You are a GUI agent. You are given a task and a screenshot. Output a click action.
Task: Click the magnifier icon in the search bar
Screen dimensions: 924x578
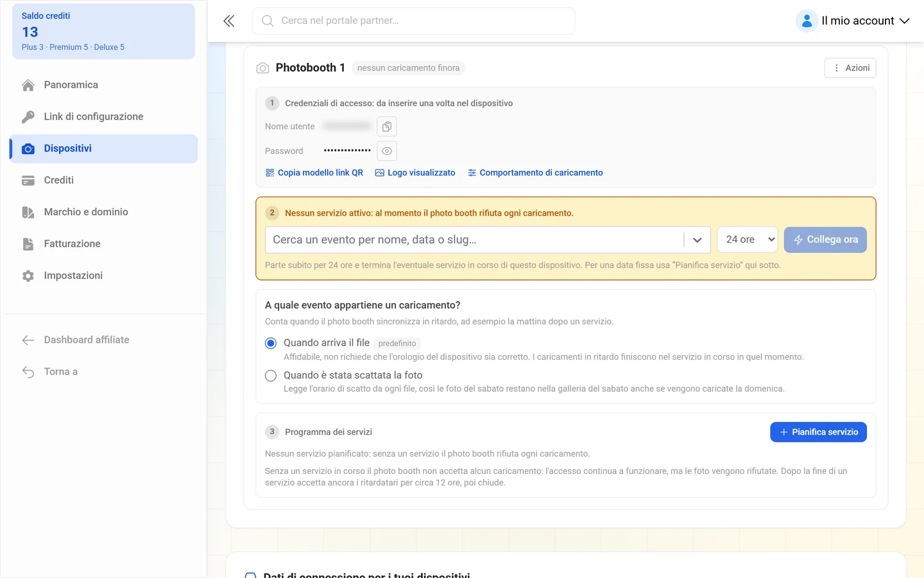click(268, 21)
